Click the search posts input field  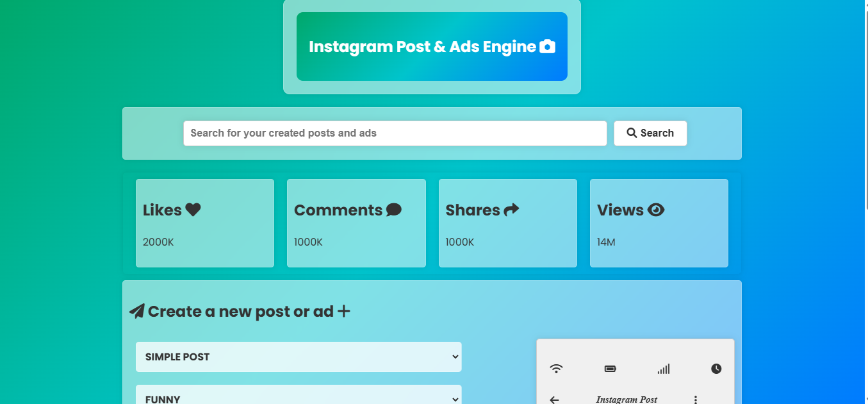click(395, 133)
